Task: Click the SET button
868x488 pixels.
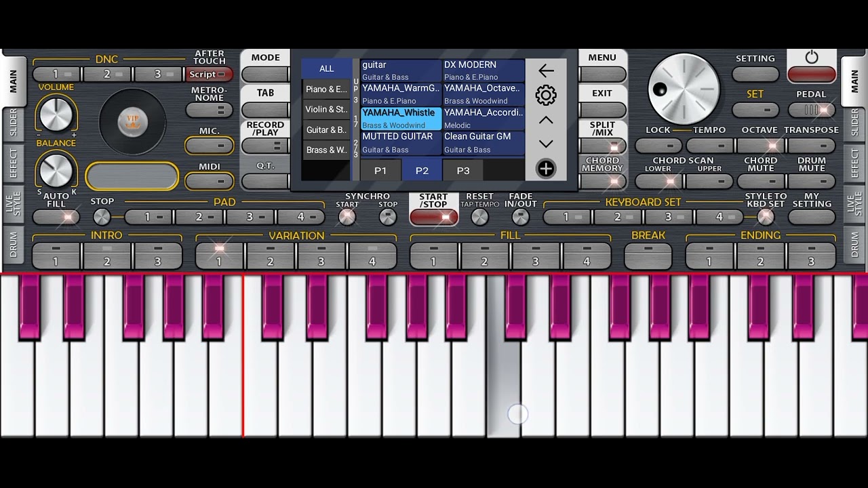Action: [755, 110]
